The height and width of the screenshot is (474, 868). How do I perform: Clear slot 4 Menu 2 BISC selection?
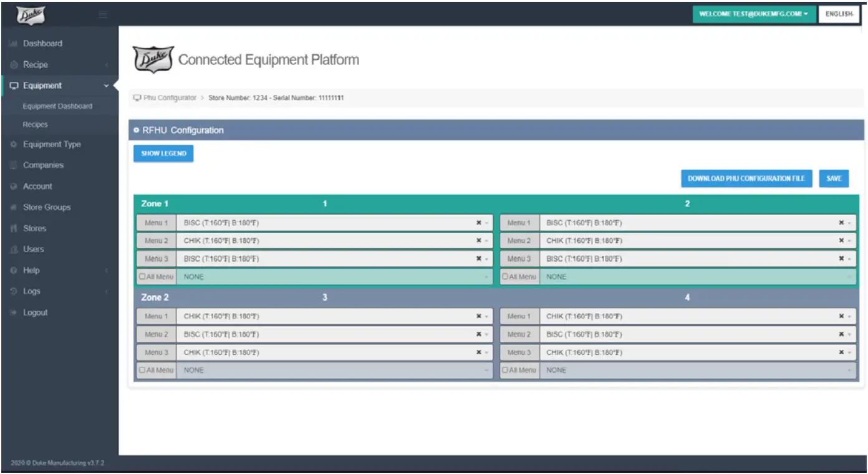click(x=841, y=334)
